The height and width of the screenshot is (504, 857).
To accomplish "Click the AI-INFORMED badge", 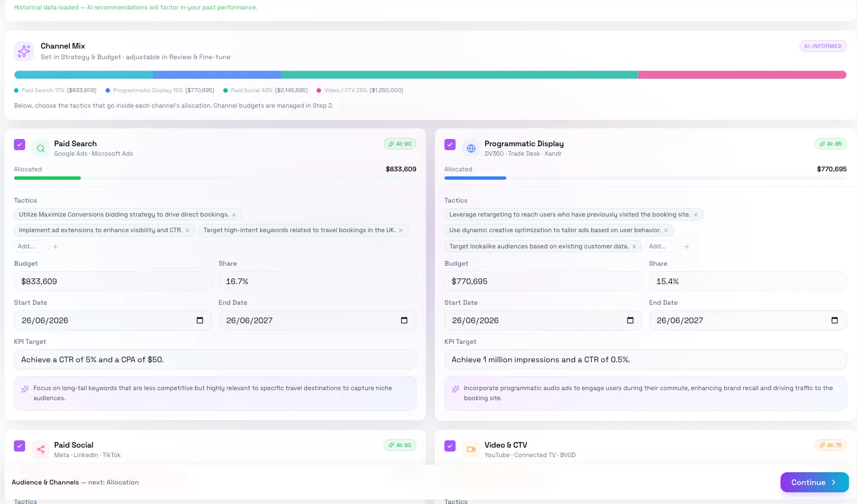I will coord(823,46).
